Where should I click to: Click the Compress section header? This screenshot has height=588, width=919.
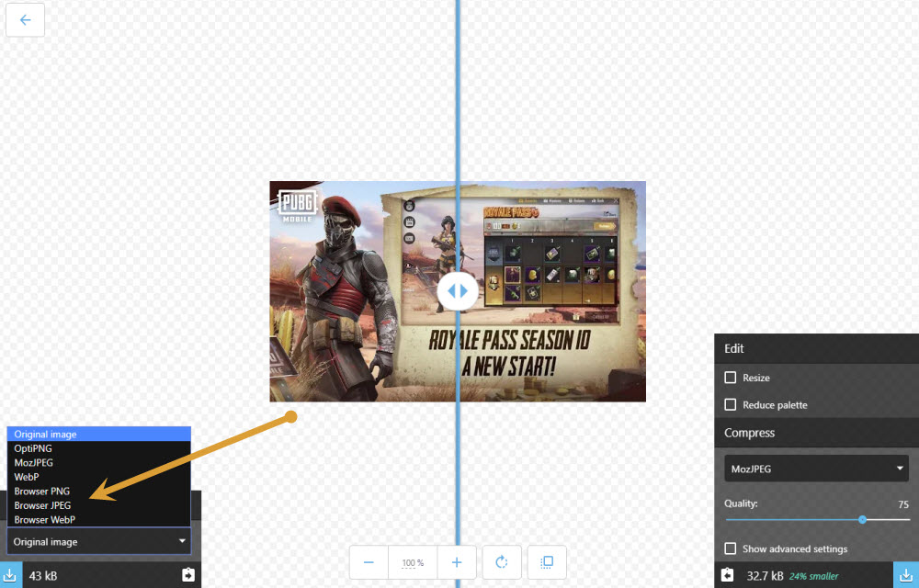pyautogui.click(x=816, y=433)
